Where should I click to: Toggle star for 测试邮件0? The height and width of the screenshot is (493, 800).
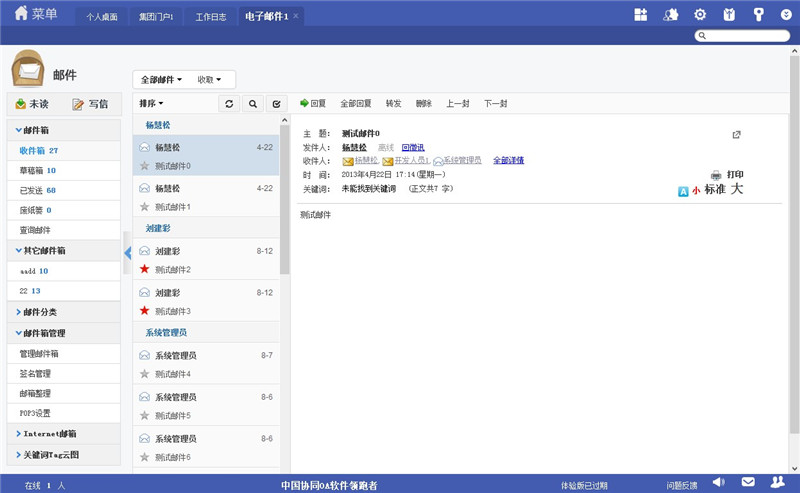144,165
